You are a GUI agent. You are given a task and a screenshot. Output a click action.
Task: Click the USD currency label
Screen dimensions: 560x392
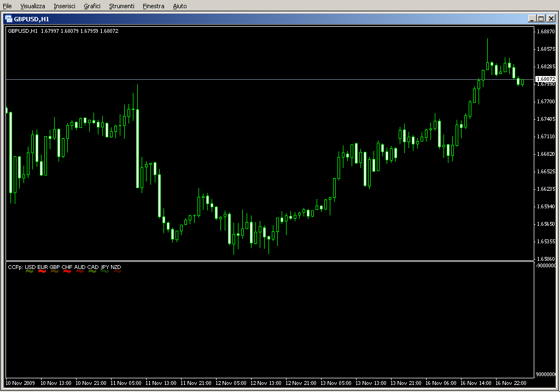30,267
